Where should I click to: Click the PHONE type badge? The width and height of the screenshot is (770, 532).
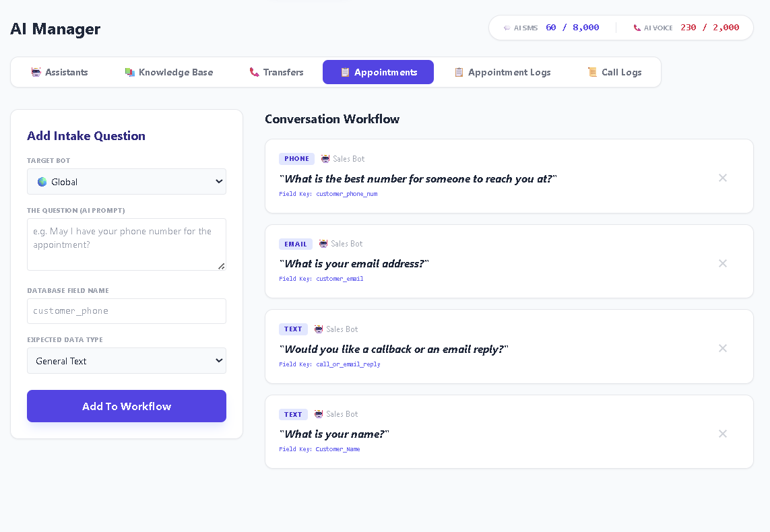point(296,158)
